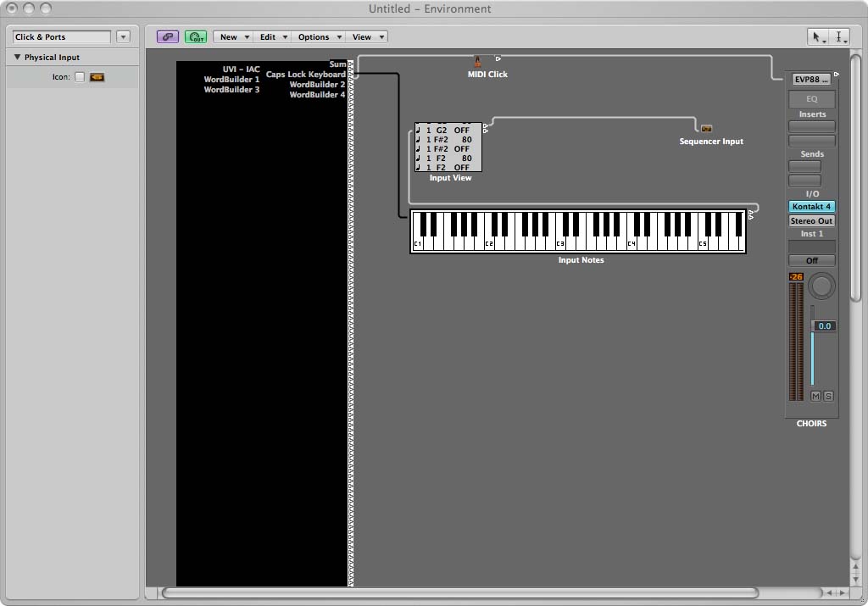
Task: Toggle the purple Link button
Action: click(x=168, y=37)
